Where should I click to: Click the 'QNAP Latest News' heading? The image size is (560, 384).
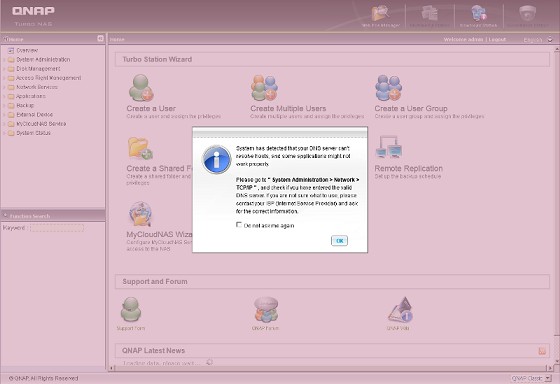tap(154, 350)
